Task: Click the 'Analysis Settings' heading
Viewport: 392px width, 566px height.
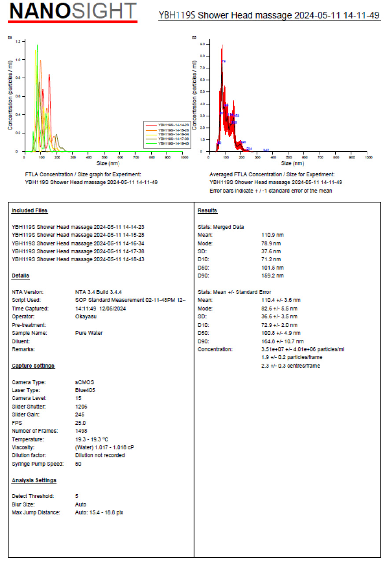Action: 34,480
